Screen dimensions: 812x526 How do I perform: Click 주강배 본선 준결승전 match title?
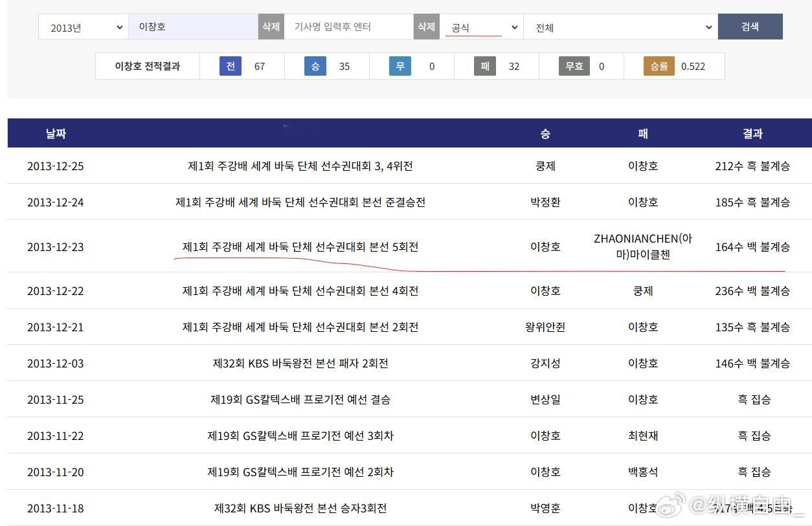click(300, 203)
